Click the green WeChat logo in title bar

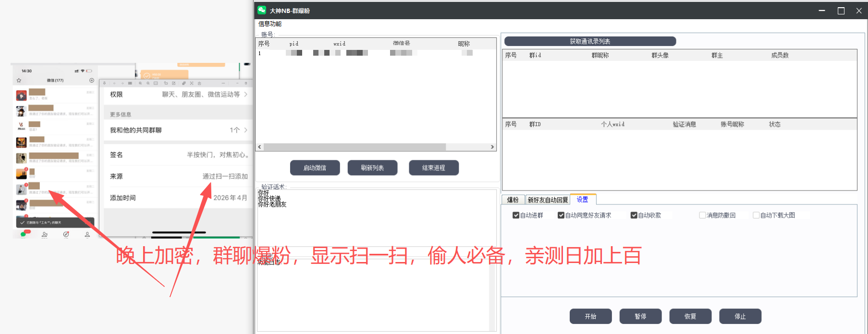[262, 10]
